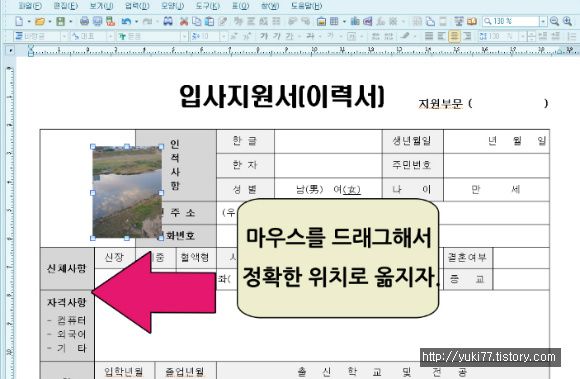Screen dimensions: 580x379
Task: Open the 입력(D) menu
Action: pos(137,6)
